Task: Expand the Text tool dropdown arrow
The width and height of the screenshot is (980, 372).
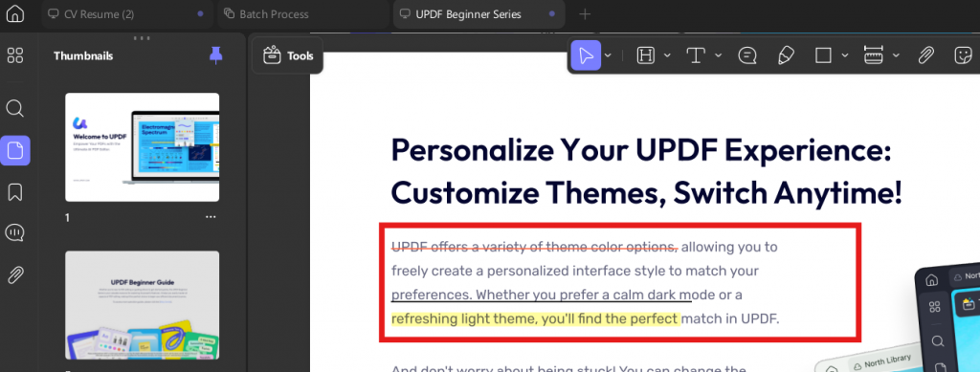Action: click(718, 55)
